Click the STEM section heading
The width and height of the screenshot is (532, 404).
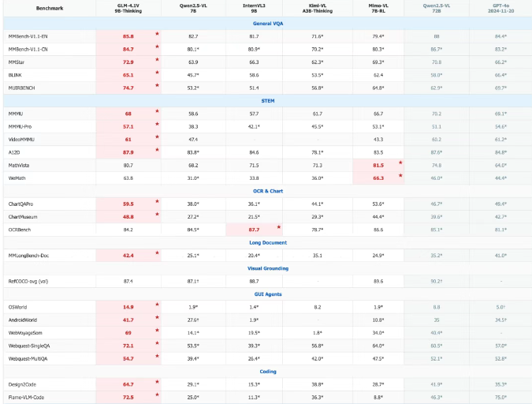tap(268, 101)
